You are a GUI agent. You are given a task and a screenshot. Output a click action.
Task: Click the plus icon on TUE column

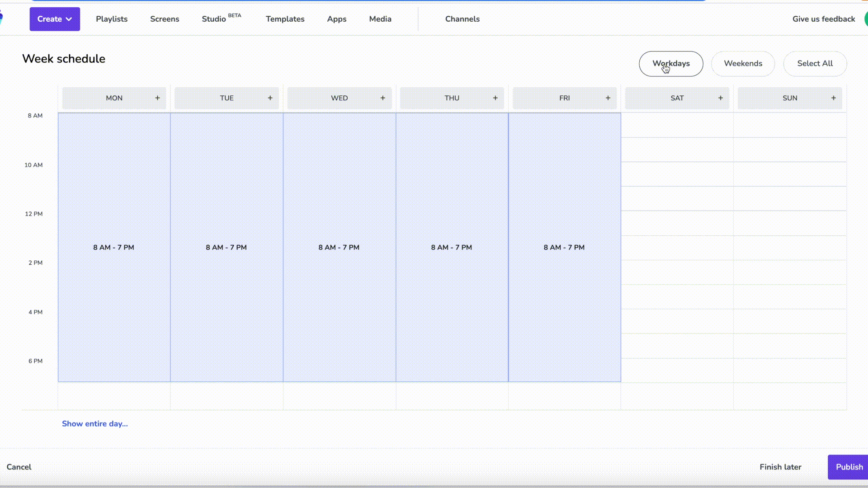pyautogui.click(x=269, y=98)
